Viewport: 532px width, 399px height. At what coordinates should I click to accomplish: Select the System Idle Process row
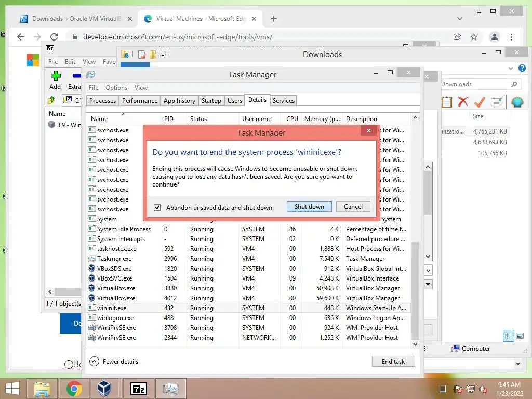[248, 229]
